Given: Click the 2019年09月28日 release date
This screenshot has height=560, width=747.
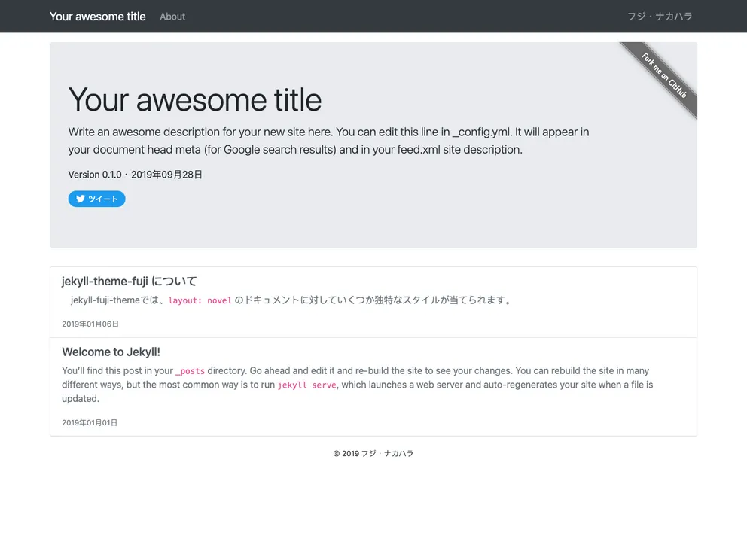Looking at the screenshot, I should (167, 175).
